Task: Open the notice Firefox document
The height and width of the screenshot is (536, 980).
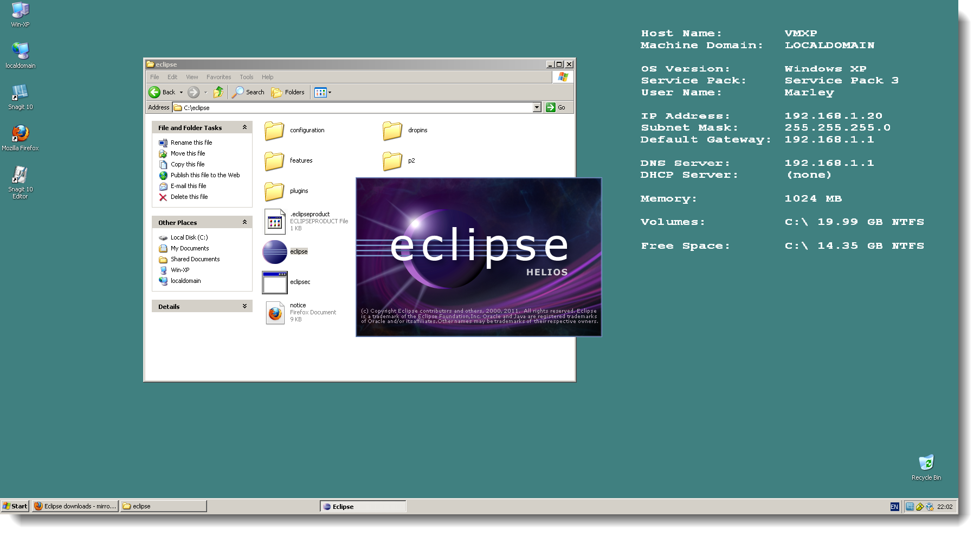Action: point(275,312)
